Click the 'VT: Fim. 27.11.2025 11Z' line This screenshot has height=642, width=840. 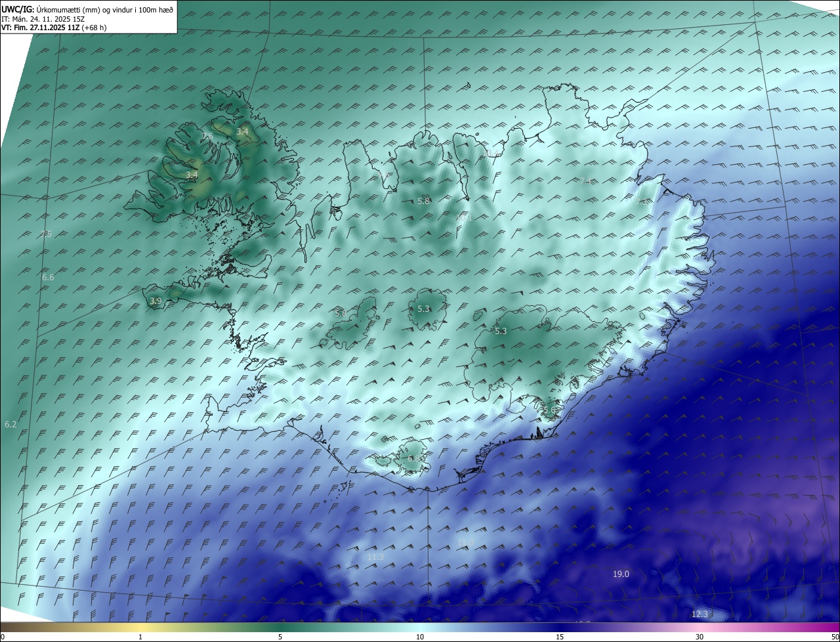coord(54,28)
